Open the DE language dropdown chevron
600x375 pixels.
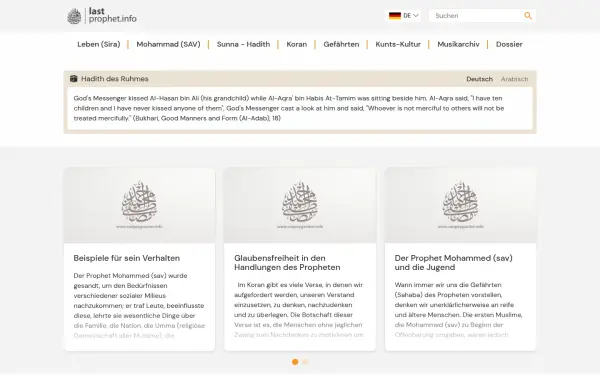(416, 16)
